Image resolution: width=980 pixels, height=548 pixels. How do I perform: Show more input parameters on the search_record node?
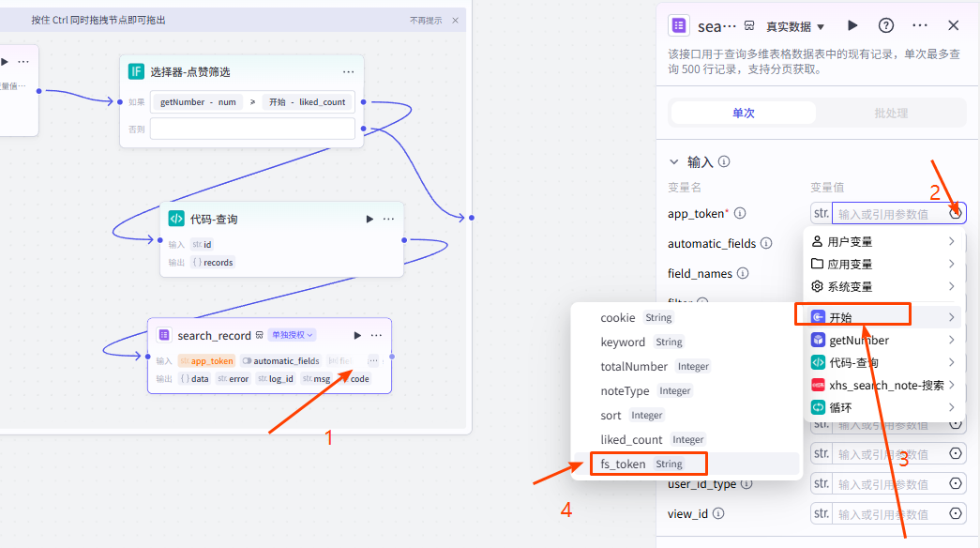tap(373, 360)
